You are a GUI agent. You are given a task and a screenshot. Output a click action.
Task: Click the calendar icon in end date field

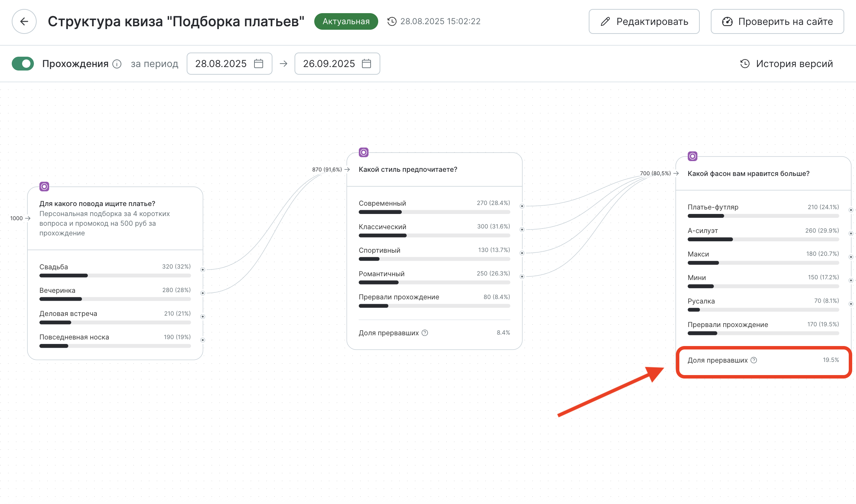click(x=366, y=64)
